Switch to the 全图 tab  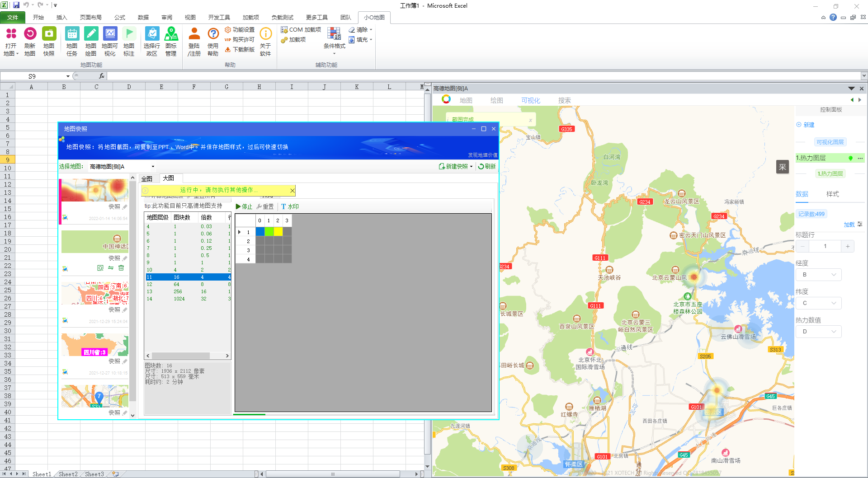click(147, 178)
